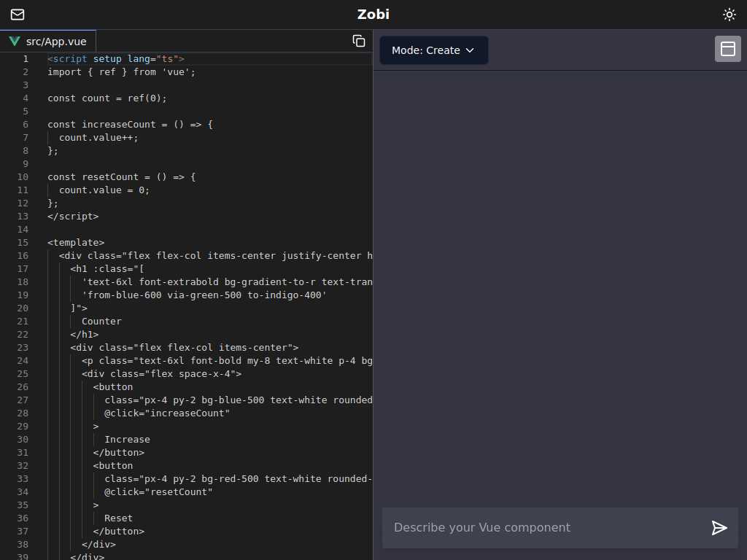
Task: Focus the Describe your Vue component field
Action: point(546,528)
